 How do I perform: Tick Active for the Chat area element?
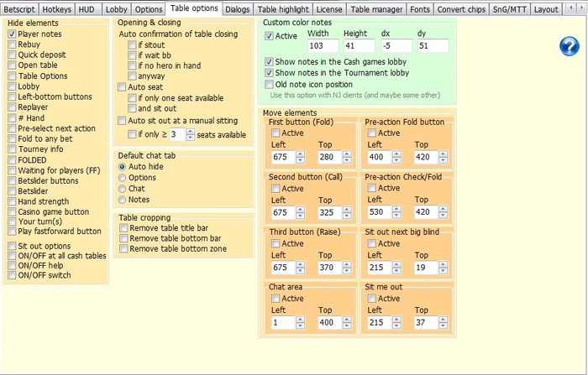[x=275, y=298]
